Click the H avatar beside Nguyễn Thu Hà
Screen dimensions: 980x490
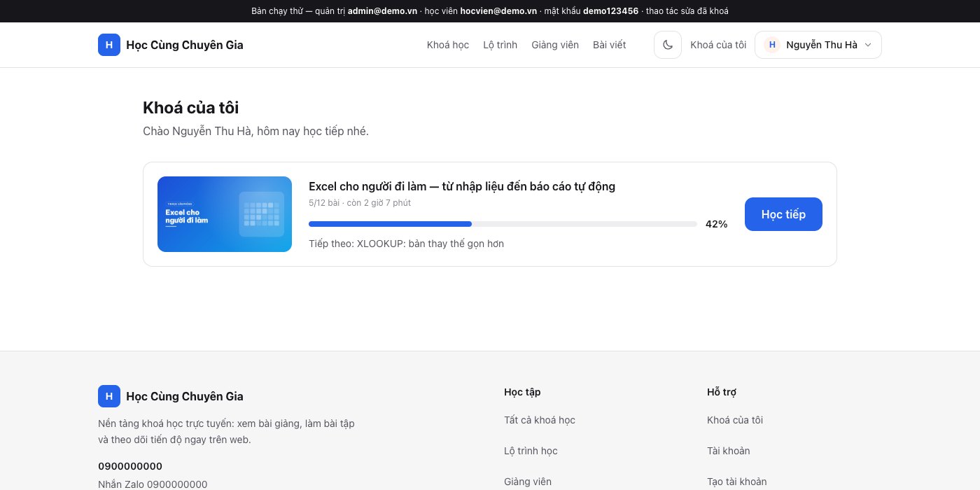772,45
